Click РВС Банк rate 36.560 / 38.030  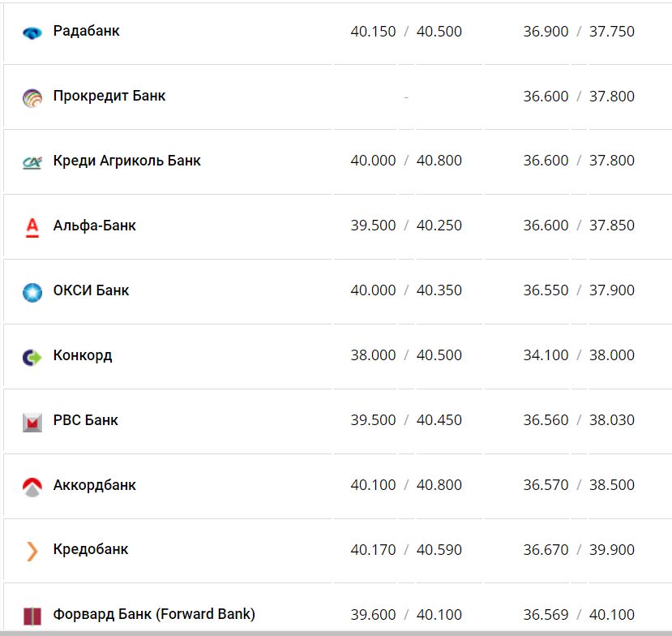click(x=579, y=420)
